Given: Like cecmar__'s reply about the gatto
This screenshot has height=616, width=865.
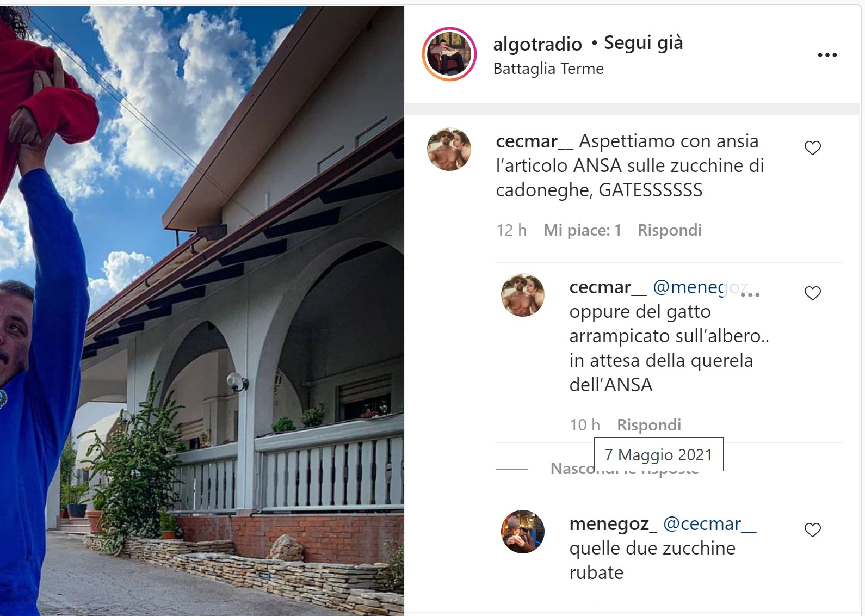Looking at the screenshot, I should point(812,293).
